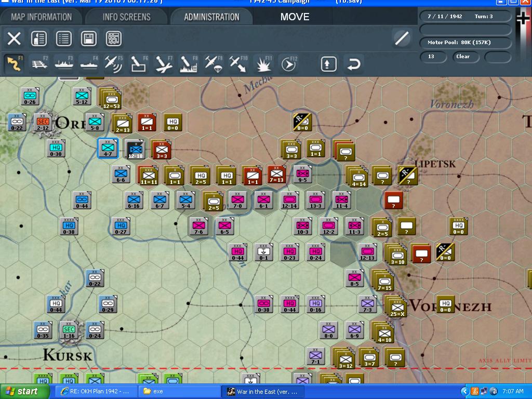The height and width of the screenshot is (399, 532).
Task: Select the pink 7-6 infantry unit
Action: click(x=199, y=227)
